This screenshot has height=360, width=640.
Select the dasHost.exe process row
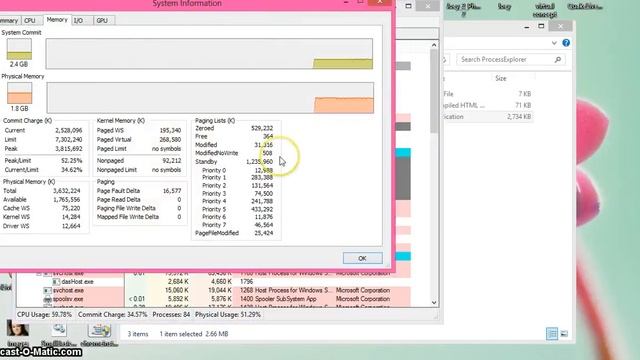coord(213,282)
